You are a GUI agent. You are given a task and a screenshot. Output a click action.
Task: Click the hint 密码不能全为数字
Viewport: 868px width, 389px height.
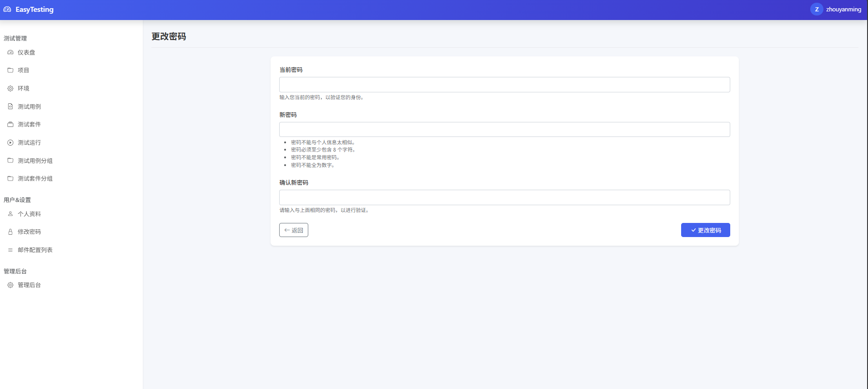click(x=313, y=165)
